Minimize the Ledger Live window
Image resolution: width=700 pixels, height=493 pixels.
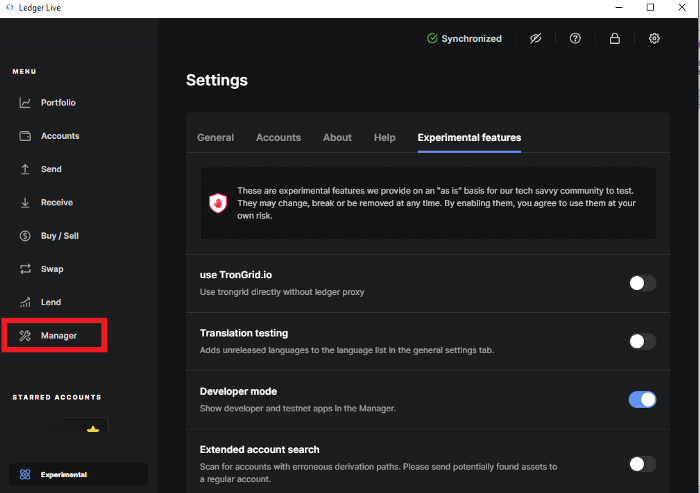[x=619, y=8]
